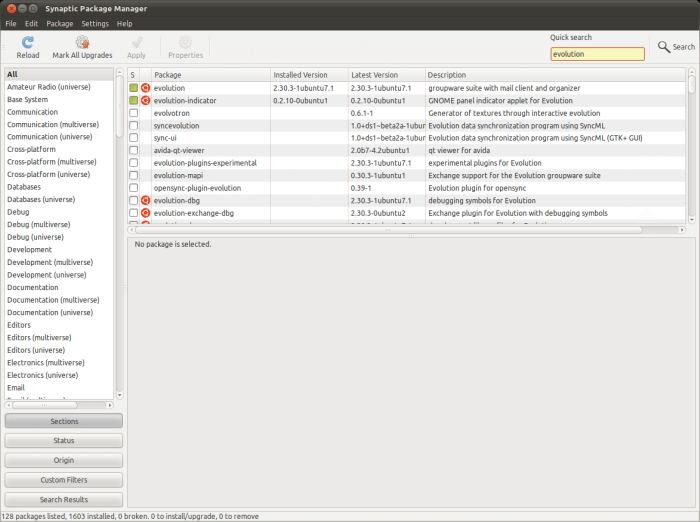Select the Electronics (universe) section
This screenshot has width=700, height=522.
(59, 375)
